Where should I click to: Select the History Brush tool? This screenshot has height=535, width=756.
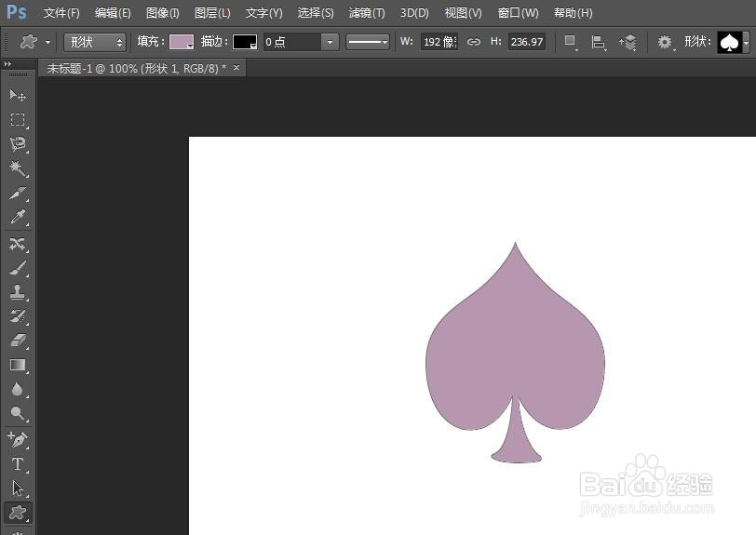point(18,316)
